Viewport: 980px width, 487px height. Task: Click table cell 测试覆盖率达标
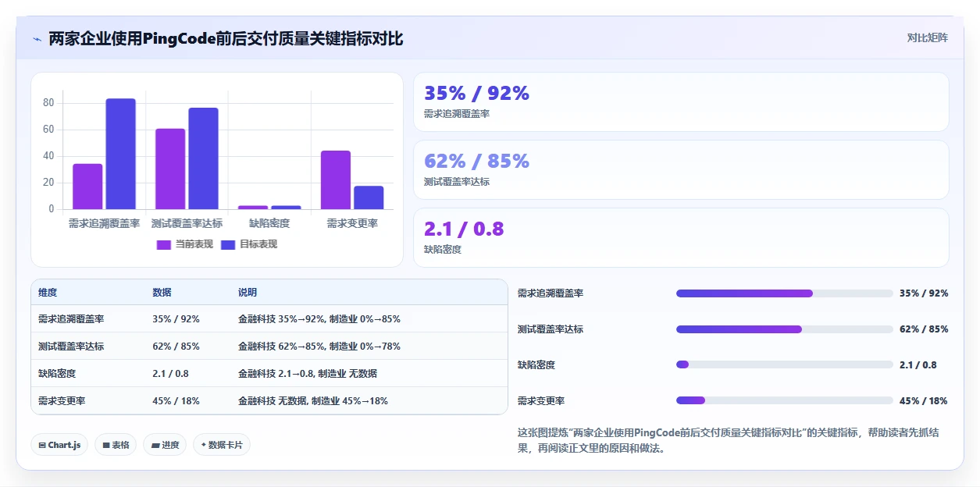(x=71, y=347)
